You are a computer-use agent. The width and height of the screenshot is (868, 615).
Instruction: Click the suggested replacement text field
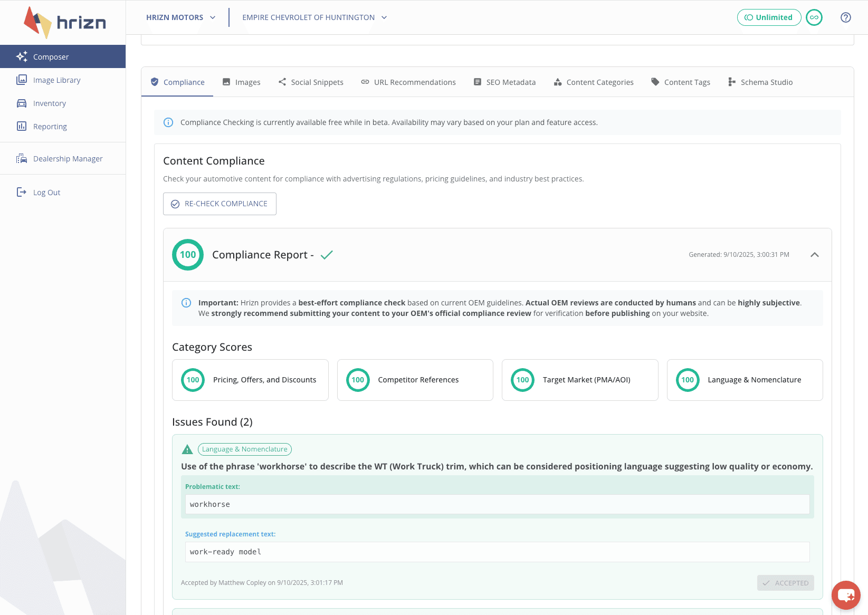click(497, 552)
